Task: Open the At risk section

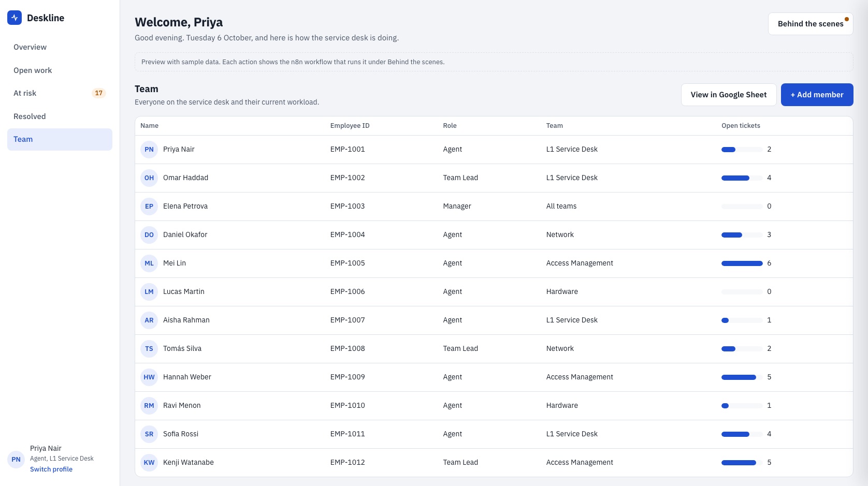Action: coord(60,93)
